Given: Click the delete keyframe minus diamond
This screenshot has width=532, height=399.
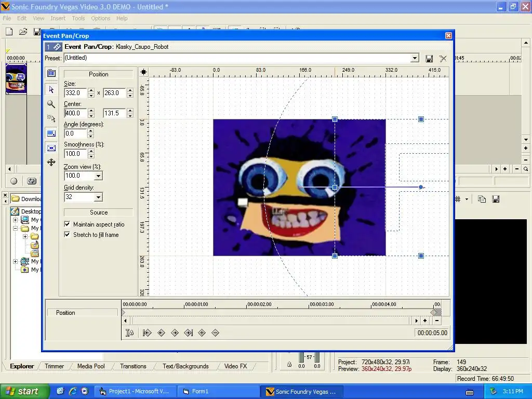Looking at the screenshot, I should (215, 333).
